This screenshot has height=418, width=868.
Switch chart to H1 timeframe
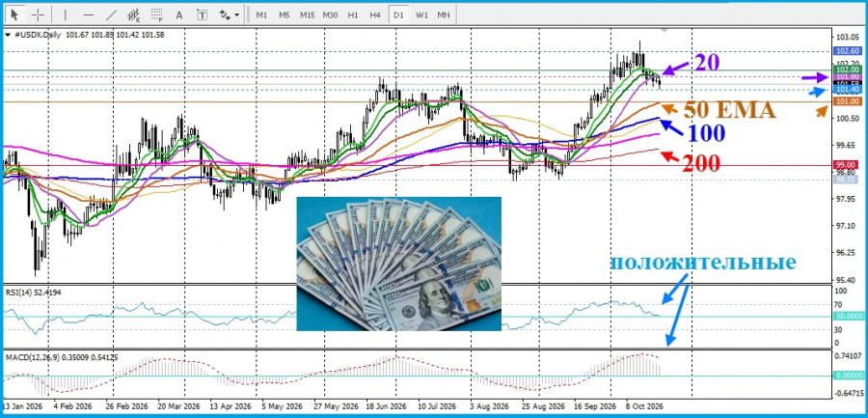(353, 15)
